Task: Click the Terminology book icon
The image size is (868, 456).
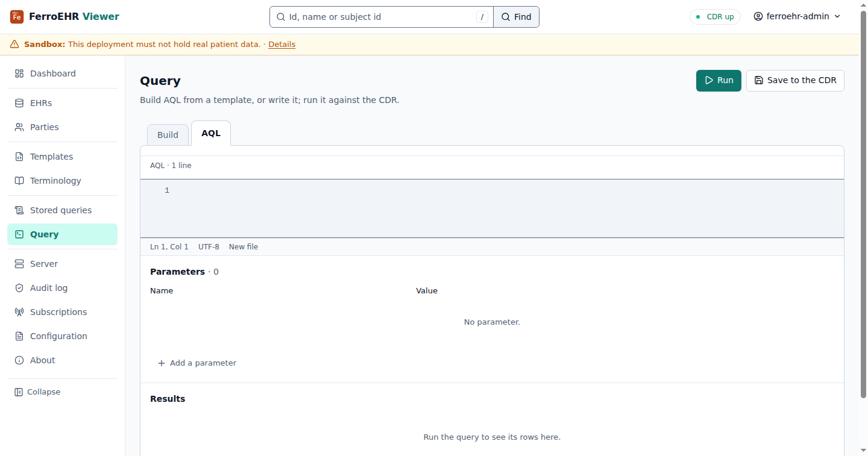Action: (19, 181)
